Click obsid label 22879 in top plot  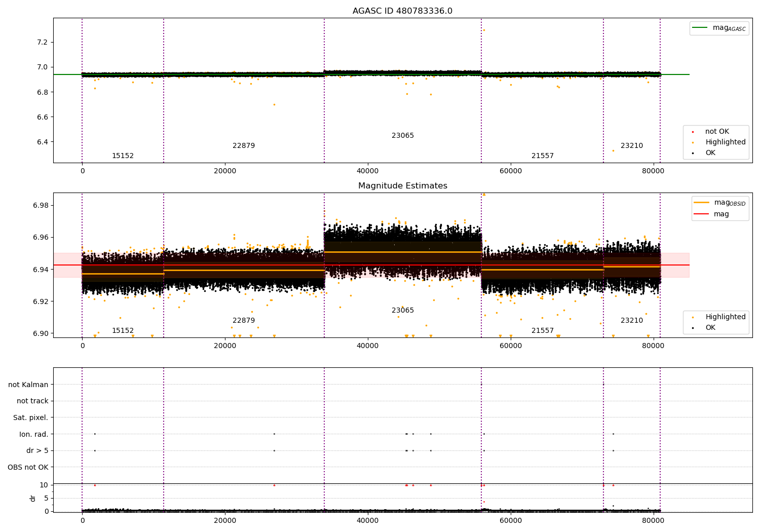(x=244, y=146)
